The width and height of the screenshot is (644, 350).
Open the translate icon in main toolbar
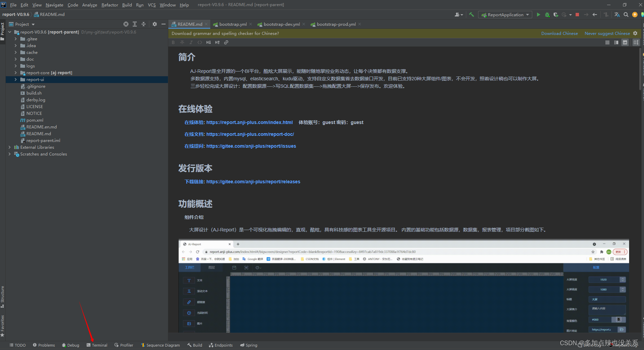[x=617, y=15]
